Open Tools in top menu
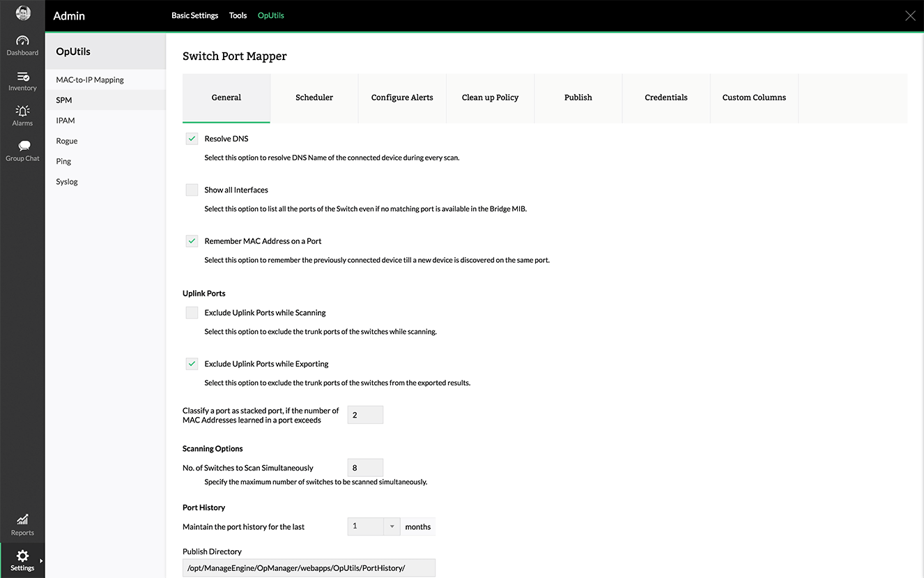The image size is (924, 578). tap(238, 15)
